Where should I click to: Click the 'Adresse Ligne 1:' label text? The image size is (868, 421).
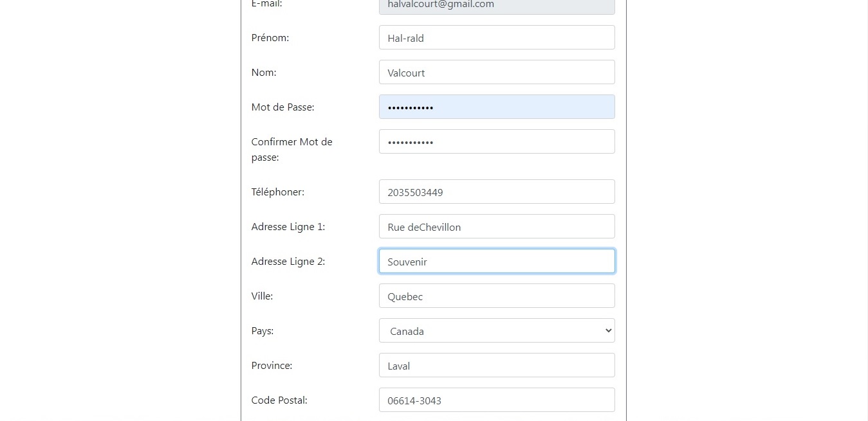288,227
